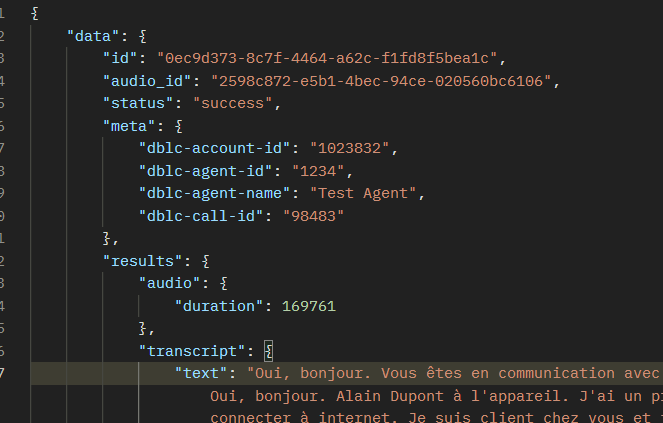Viewport: 663px width, 423px height.
Task: Place cursor on the "audio_id" key
Action: (x=147, y=81)
